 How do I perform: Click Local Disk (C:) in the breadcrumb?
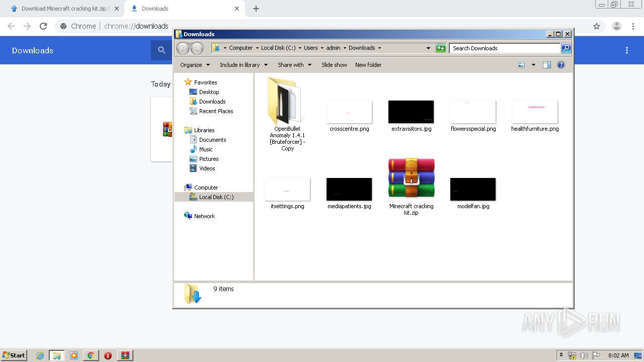(x=278, y=48)
